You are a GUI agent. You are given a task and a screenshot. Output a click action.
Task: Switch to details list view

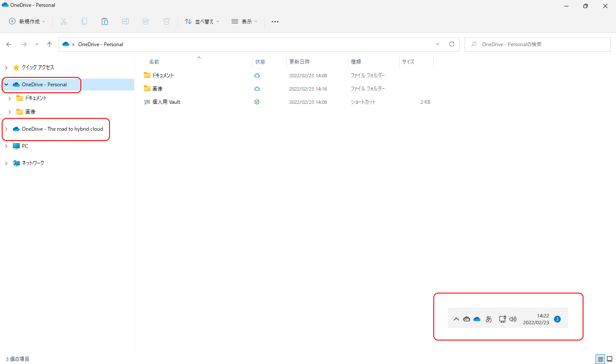tap(600, 359)
